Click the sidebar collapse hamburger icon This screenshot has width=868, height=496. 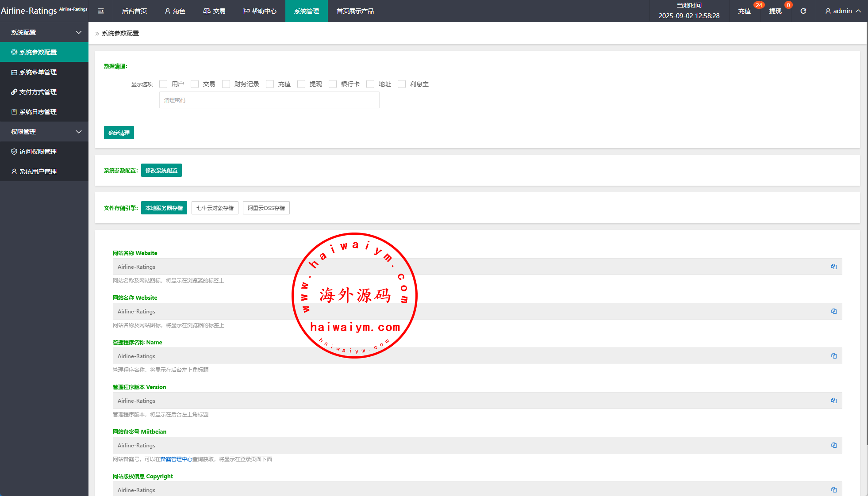(101, 11)
